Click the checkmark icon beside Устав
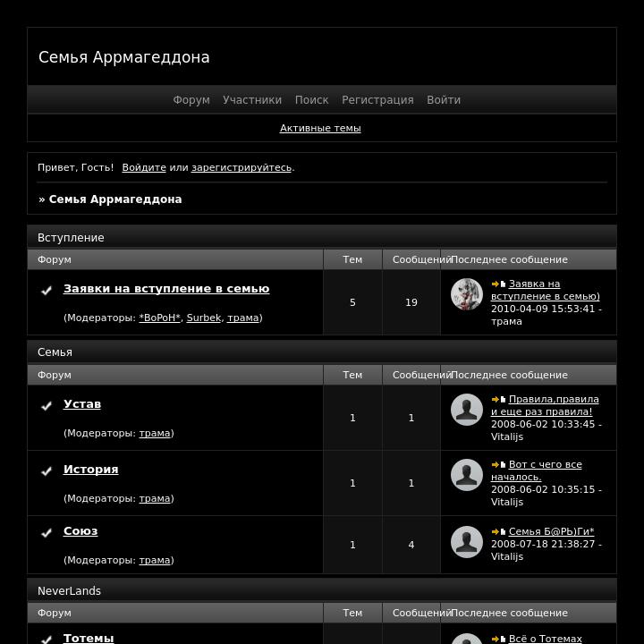Image resolution: width=644 pixels, height=644 pixels. coord(47,406)
